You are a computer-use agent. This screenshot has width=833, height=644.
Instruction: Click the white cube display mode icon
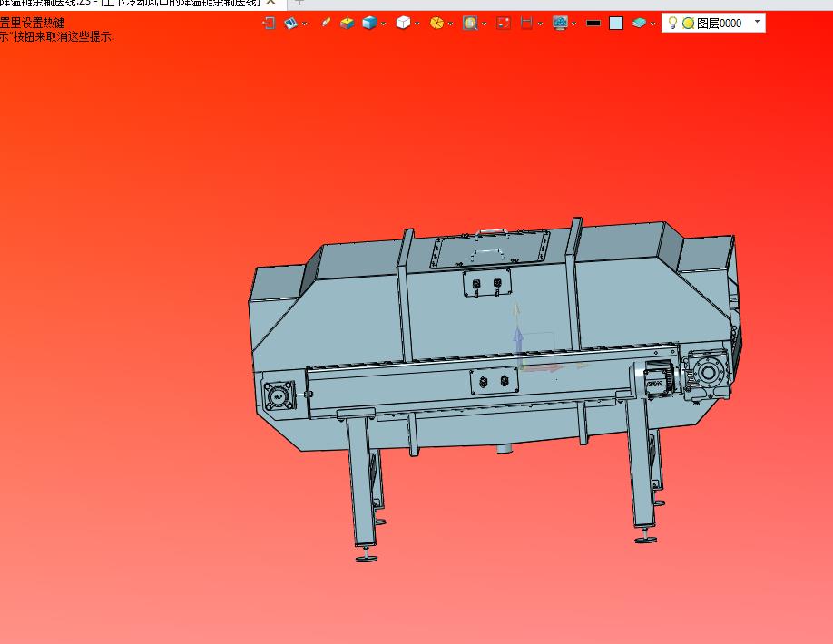coord(403,23)
